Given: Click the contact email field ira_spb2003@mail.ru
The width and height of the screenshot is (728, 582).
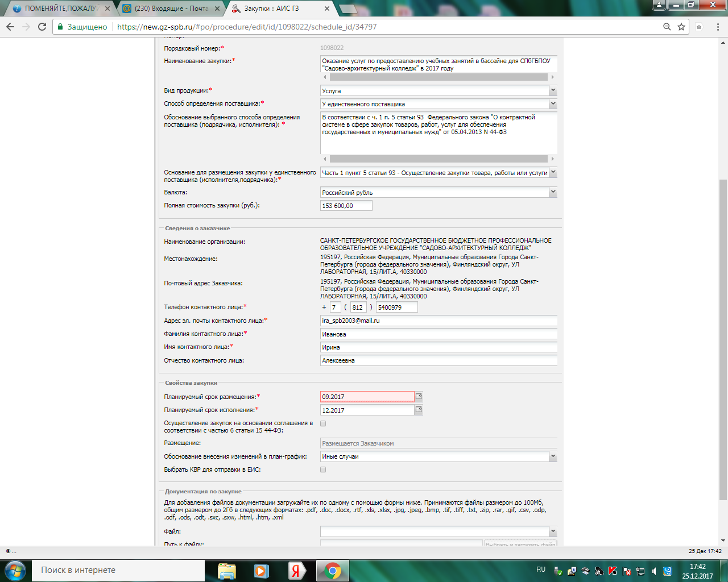Looking at the screenshot, I should [x=439, y=321].
